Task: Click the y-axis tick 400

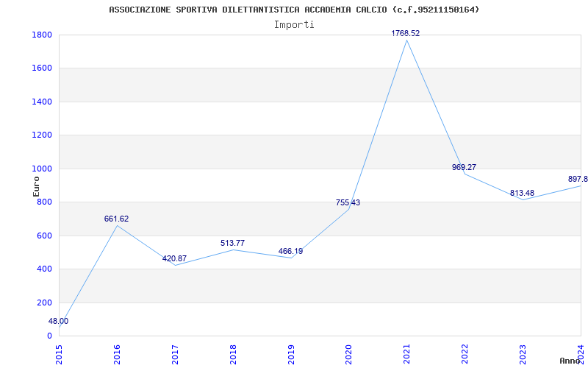Action: (x=44, y=269)
